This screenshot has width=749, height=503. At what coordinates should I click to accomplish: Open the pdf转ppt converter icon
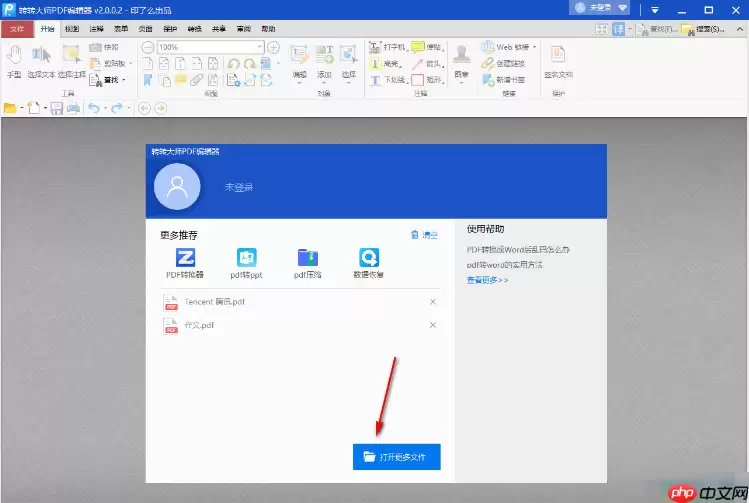click(x=246, y=258)
